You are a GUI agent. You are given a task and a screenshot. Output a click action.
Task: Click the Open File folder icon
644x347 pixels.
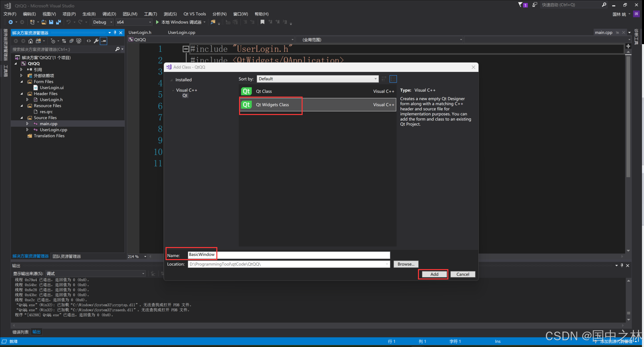tap(44, 22)
